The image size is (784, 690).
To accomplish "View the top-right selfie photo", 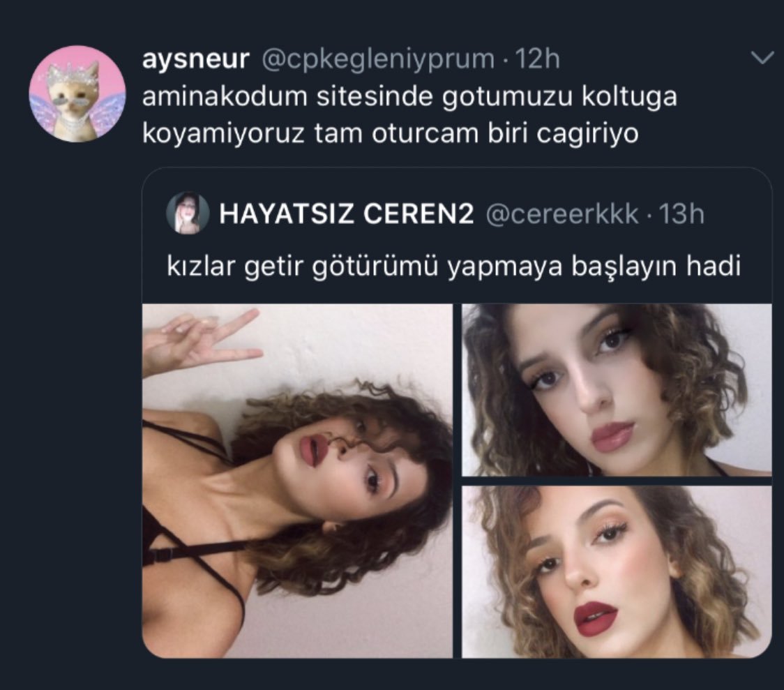I will 617,389.
